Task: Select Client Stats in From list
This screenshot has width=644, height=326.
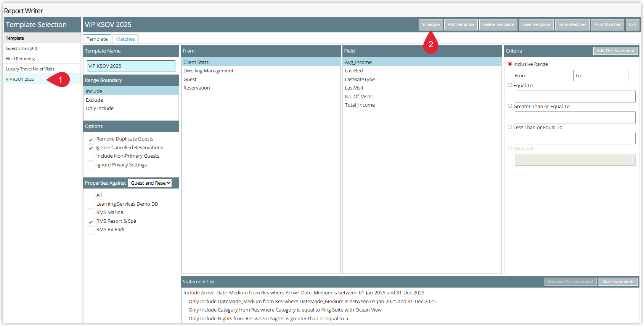Action: click(261, 62)
